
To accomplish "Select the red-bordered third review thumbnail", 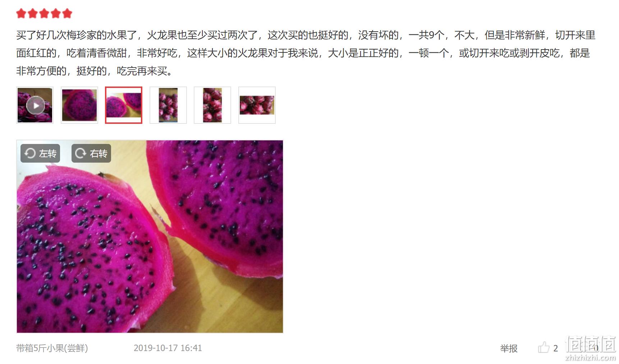I will pos(124,105).
